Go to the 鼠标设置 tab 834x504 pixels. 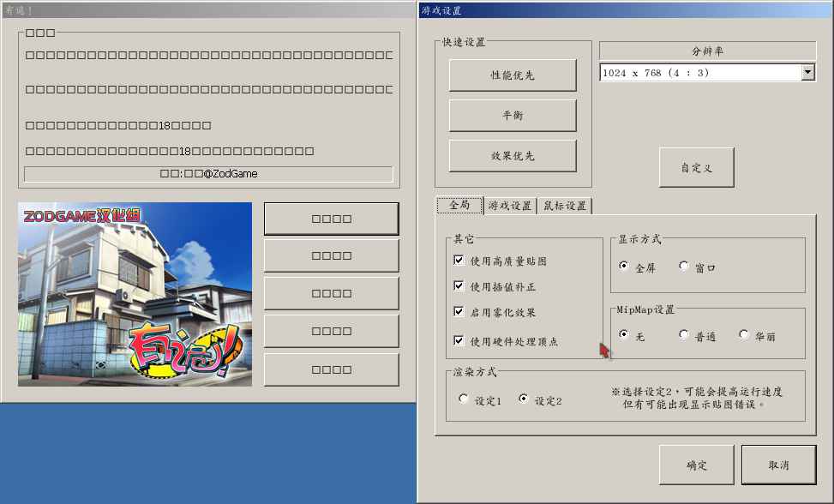pos(564,206)
